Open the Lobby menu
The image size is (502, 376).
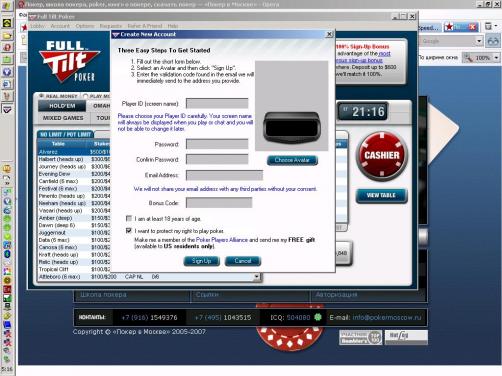click(x=37, y=26)
